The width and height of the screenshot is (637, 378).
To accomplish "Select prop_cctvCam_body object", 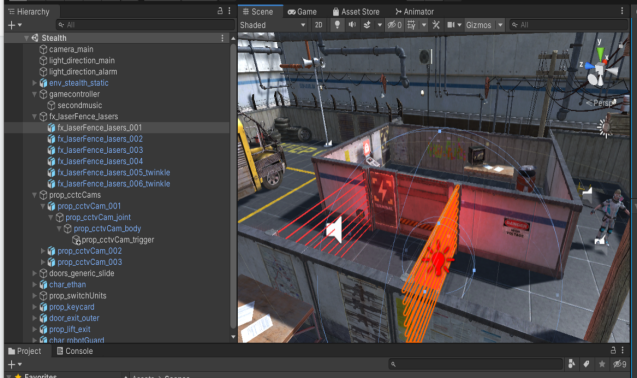I will [x=107, y=229].
